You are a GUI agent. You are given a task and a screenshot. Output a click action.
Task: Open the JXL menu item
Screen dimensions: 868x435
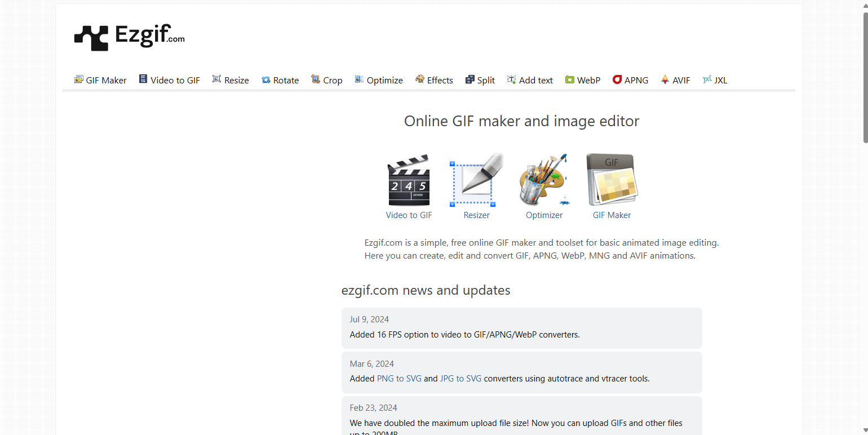pos(715,80)
